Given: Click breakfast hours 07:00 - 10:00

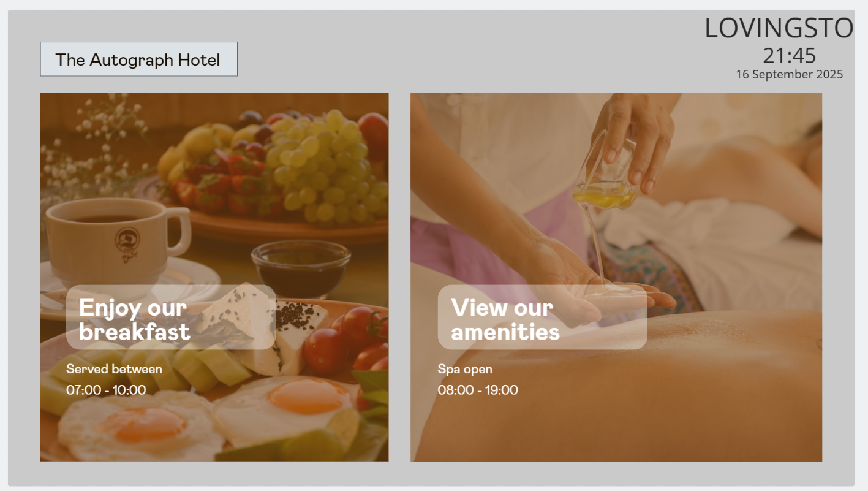Looking at the screenshot, I should click(x=106, y=390).
